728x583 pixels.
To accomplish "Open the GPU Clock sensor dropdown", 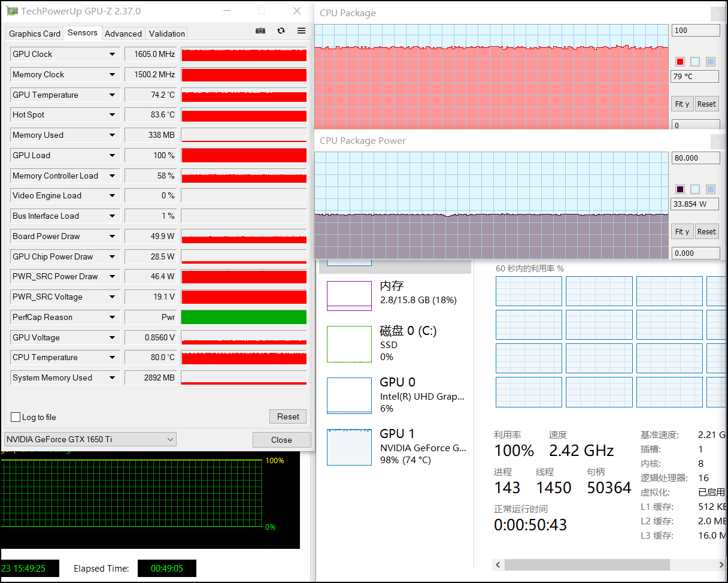I will [112, 55].
